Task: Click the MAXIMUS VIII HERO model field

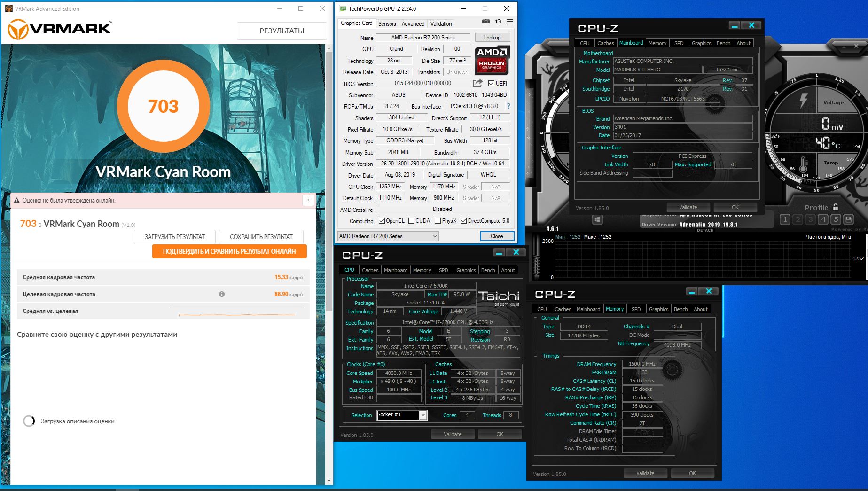Action: pos(657,70)
